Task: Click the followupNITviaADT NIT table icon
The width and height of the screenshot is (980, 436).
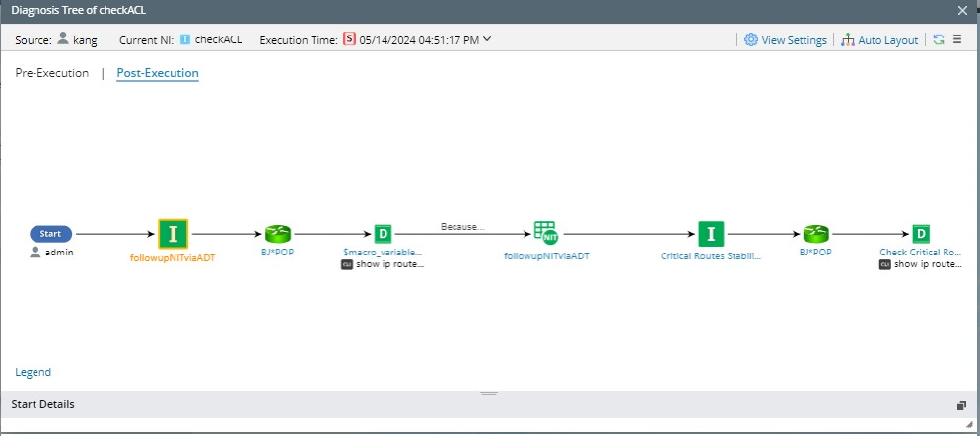Action: (x=545, y=233)
